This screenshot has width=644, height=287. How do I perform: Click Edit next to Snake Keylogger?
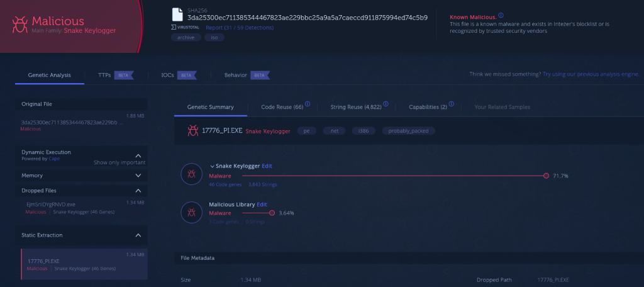[x=267, y=166]
